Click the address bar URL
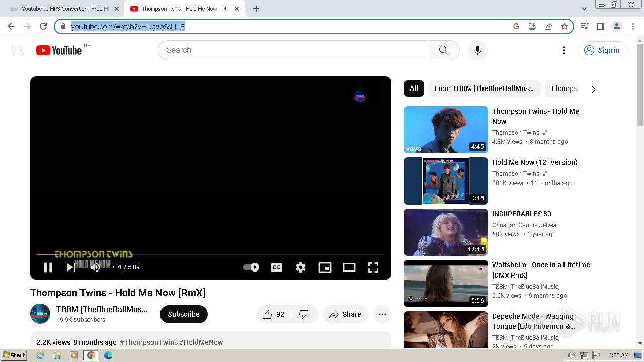Image resolution: width=644 pixels, height=362 pixels. click(128, 27)
